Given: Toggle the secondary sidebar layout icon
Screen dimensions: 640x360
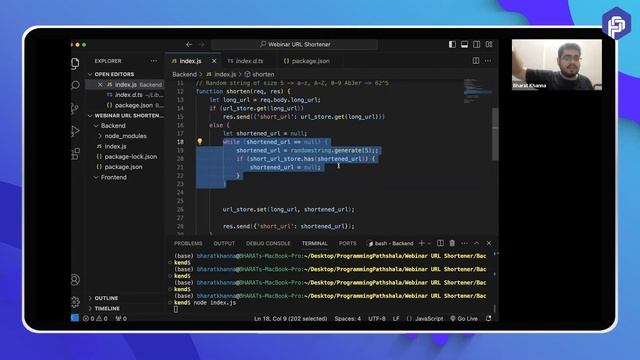Looking at the screenshot, I should tap(476, 44).
